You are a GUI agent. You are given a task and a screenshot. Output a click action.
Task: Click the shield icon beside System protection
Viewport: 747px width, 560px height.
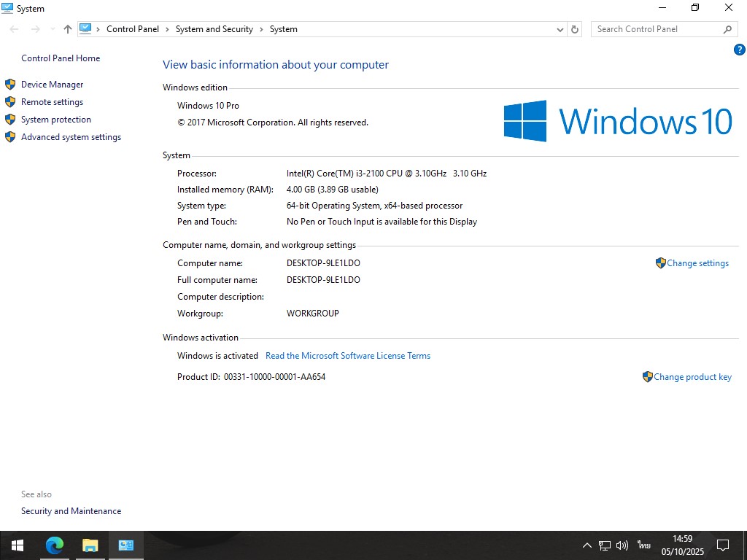10,120
